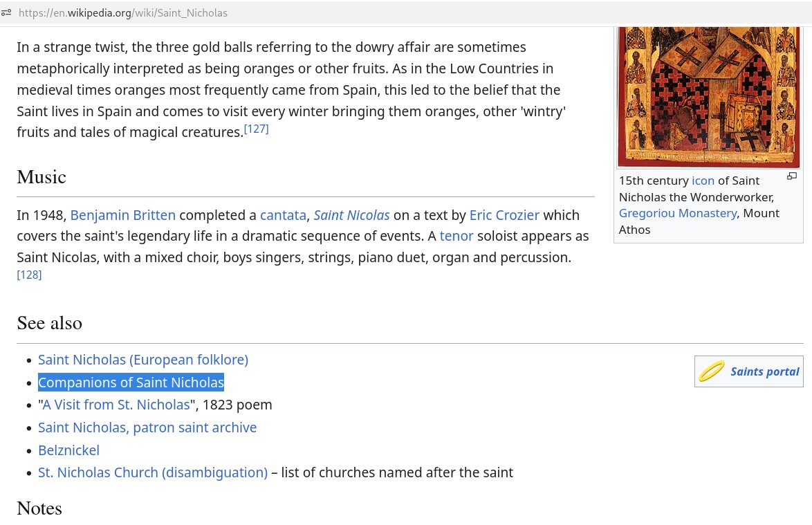Click the enlarge image icon under the icon painting

(792, 176)
